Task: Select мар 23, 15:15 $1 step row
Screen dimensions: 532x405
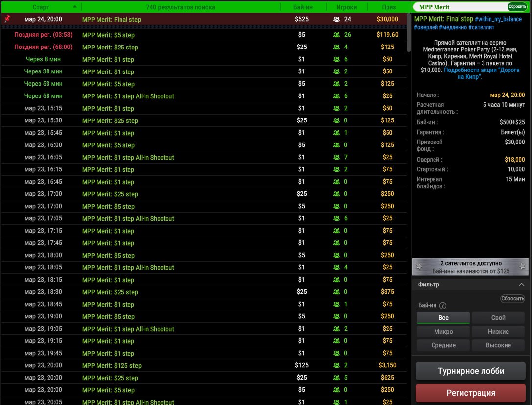Action: point(204,108)
